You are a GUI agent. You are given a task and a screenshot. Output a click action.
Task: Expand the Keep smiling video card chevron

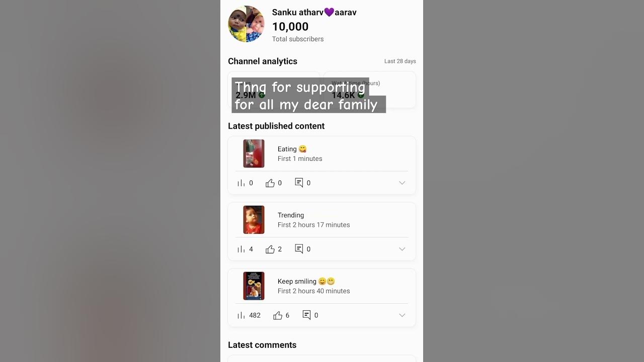point(402,316)
